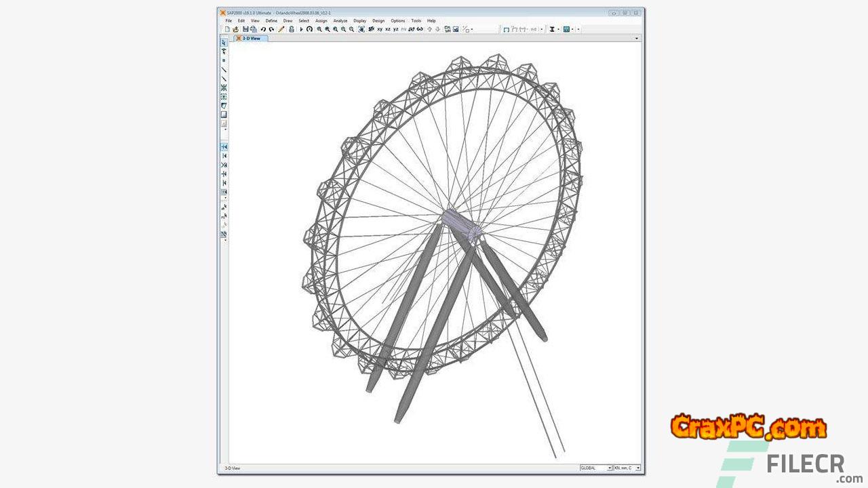Open the KN, mm, C units dropdown
868x488 pixels.
click(627, 468)
